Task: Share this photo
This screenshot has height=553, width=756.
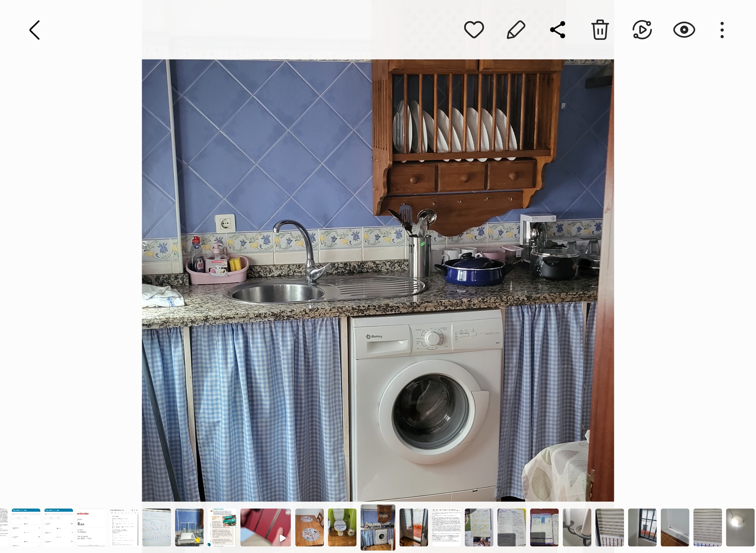Action: (x=558, y=30)
